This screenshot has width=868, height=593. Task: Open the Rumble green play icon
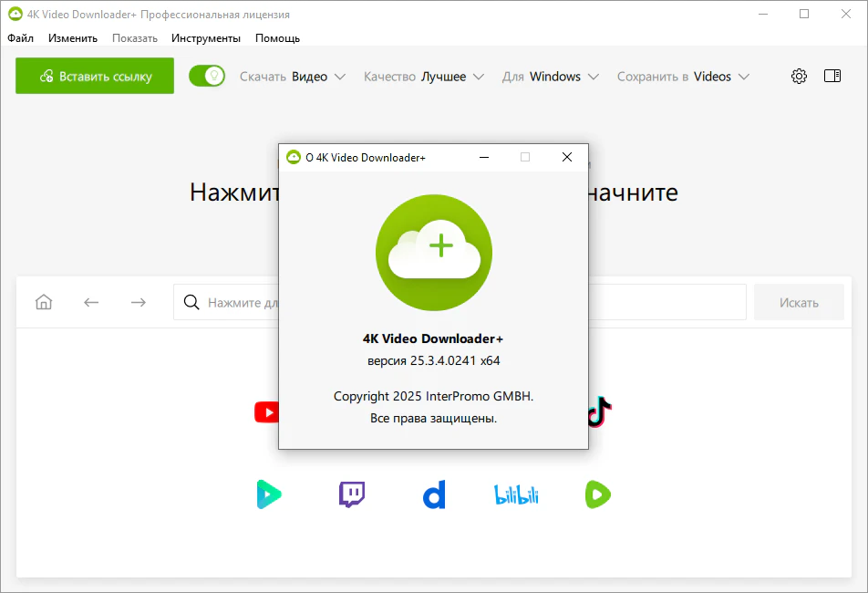pyautogui.click(x=598, y=494)
